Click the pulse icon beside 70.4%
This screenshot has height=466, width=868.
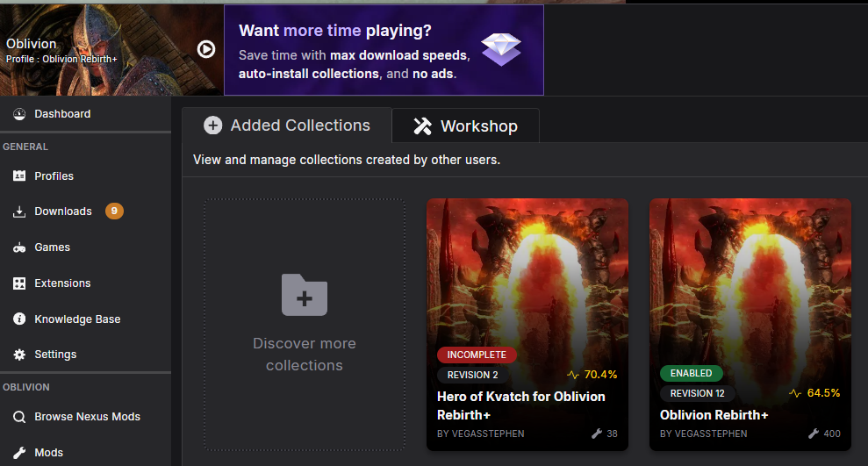(573, 376)
